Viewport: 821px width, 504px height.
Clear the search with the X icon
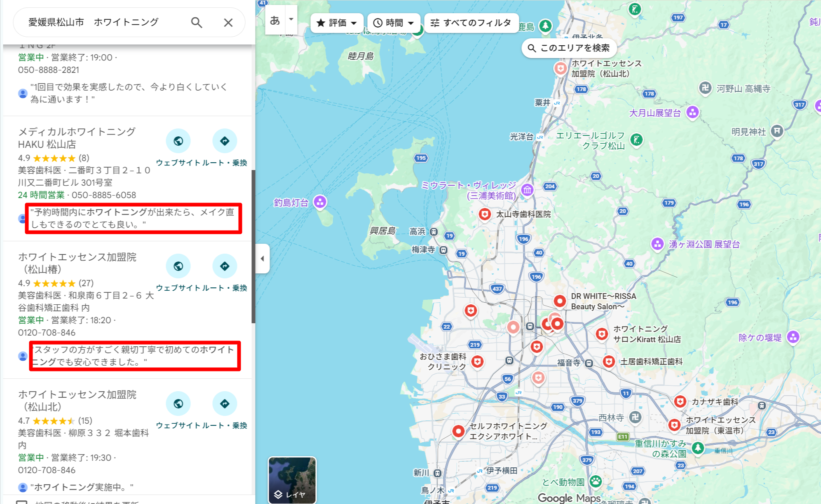tap(228, 22)
